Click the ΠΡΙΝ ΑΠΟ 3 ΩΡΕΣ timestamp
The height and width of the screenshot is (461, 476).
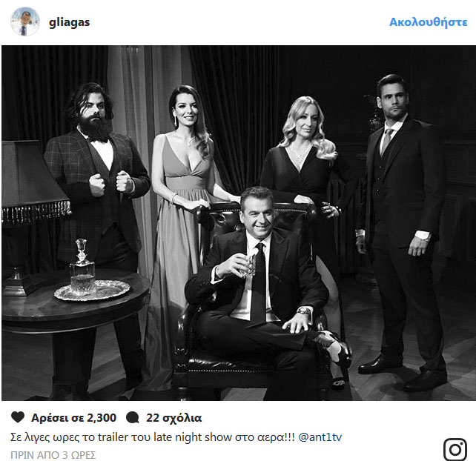(53, 455)
